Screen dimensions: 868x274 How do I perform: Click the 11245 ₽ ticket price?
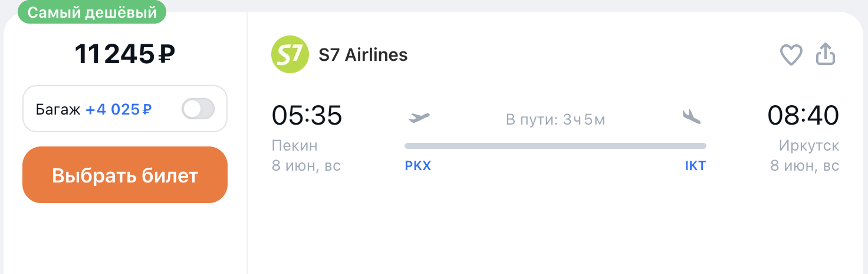click(x=125, y=54)
